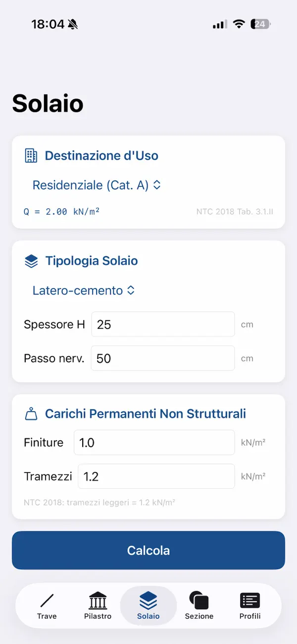Select the Trave tool in the bottom bar

tap(47, 605)
